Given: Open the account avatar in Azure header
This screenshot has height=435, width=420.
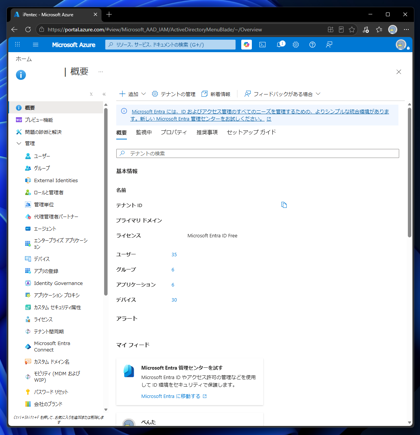Looking at the screenshot, I should click(x=401, y=45).
